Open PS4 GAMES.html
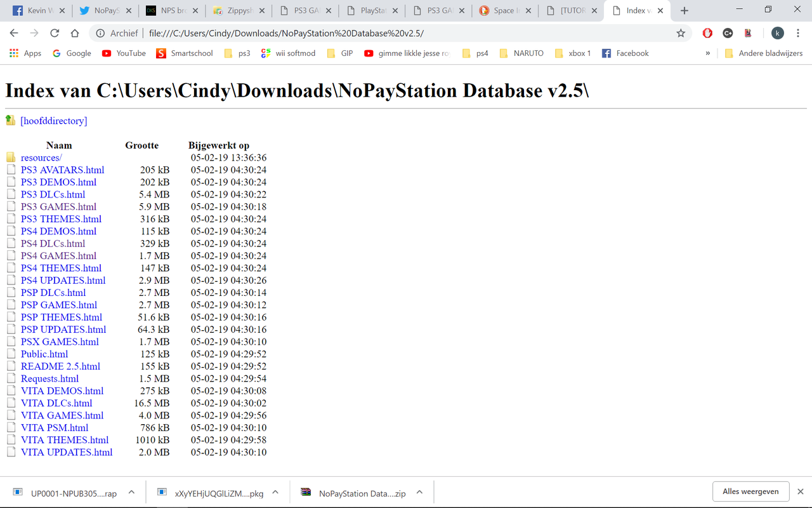 point(58,256)
